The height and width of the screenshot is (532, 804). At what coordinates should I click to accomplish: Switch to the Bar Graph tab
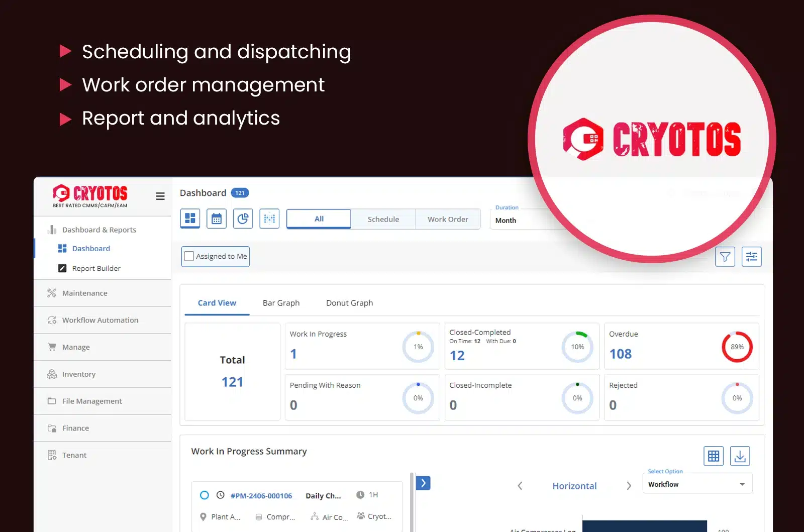(x=281, y=303)
